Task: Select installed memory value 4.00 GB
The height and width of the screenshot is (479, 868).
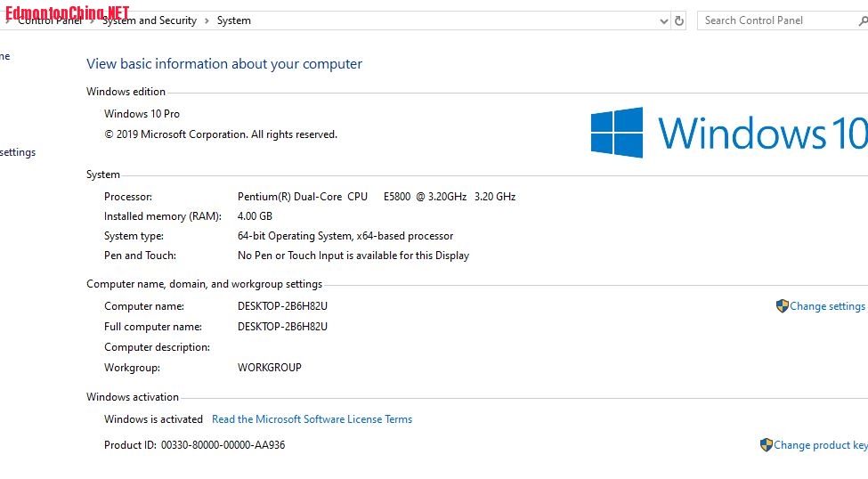Action: (x=255, y=216)
